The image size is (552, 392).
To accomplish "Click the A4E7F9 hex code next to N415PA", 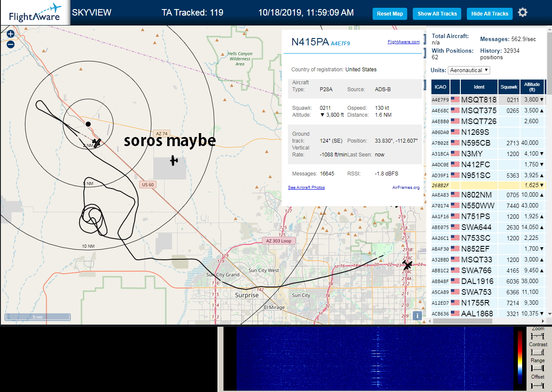I will [x=340, y=44].
